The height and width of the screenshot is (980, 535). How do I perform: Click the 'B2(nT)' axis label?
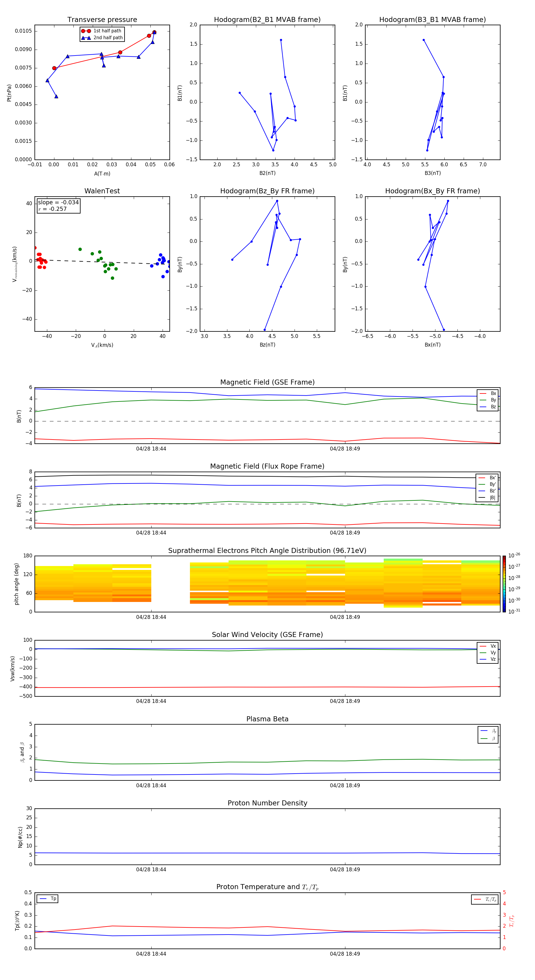pyautogui.click(x=267, y=173)
